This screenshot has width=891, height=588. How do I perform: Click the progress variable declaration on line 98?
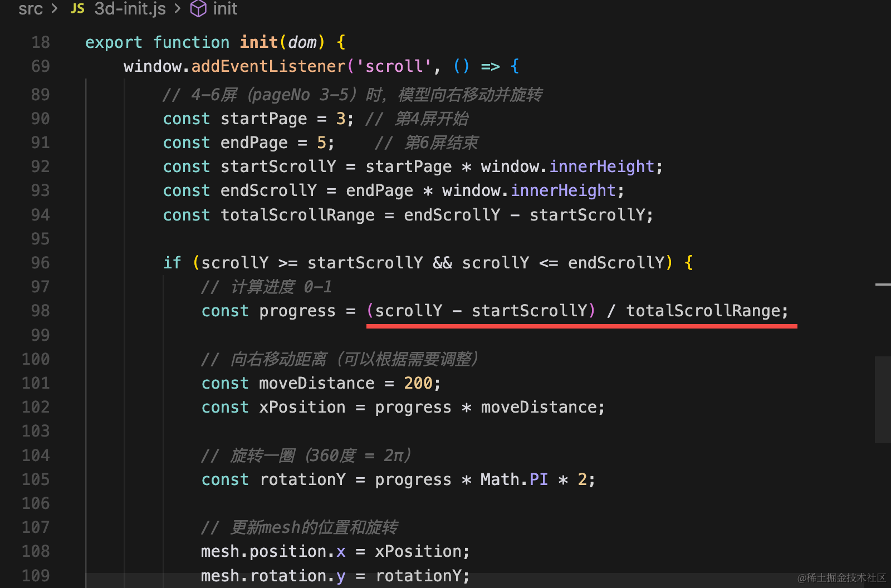[x=297, y=311]
